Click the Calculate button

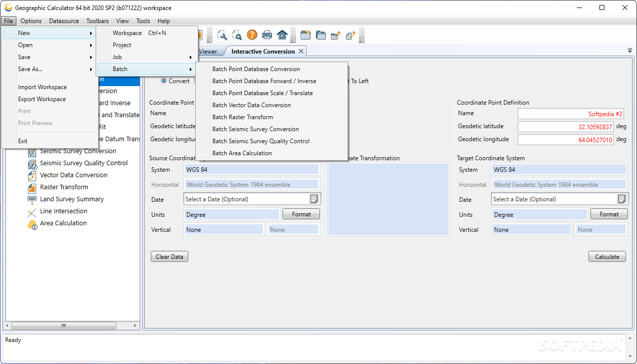[x=607, y=256]
